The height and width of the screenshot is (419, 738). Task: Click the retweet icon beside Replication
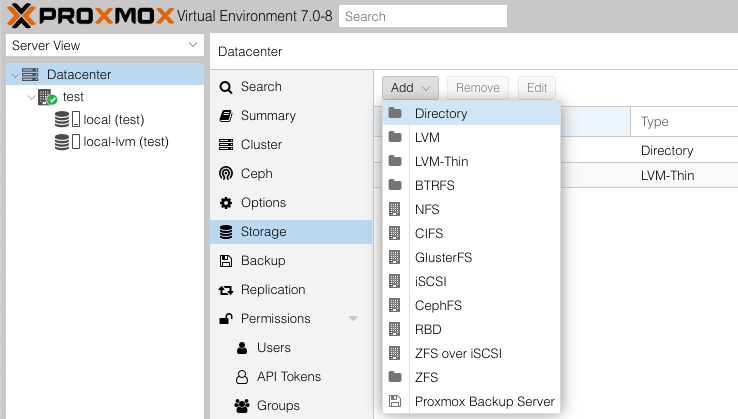226,290
